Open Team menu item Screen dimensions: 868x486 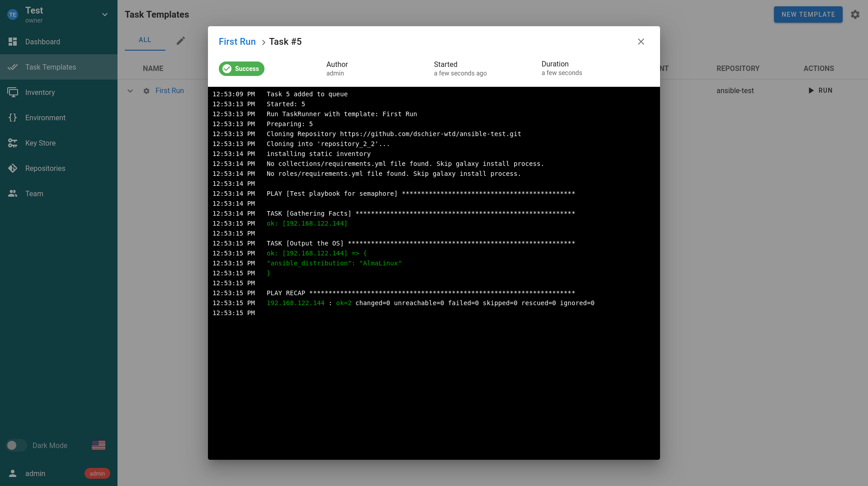click(x=59, y=193)
